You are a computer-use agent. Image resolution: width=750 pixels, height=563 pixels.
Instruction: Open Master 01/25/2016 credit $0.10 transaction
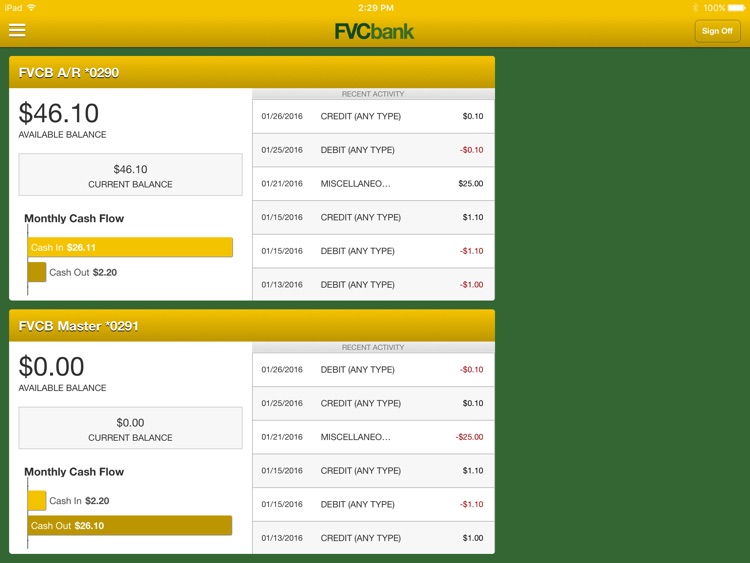373,404
